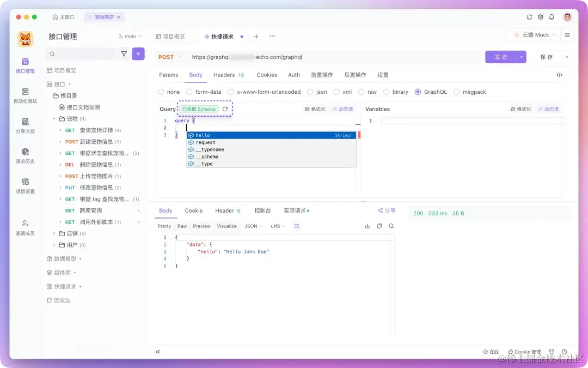Open Cookie 管理 in status bar
588x368 pixels.
click(x=524, y=352)
